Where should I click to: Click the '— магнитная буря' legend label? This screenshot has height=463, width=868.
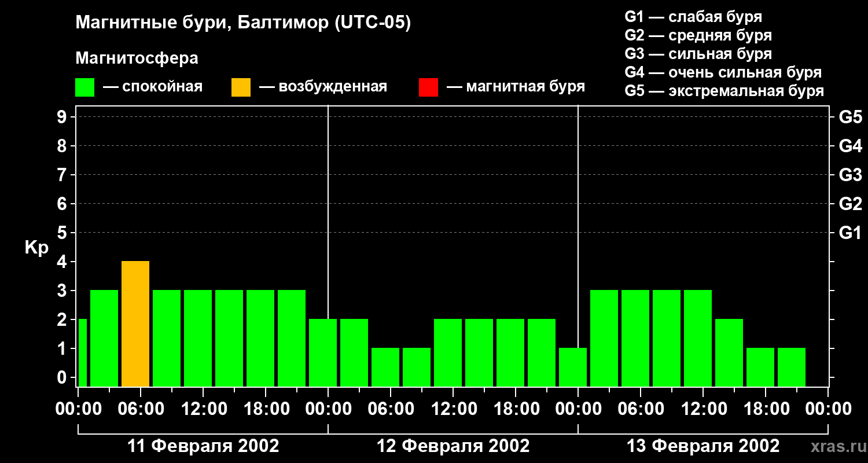(516, 87)
